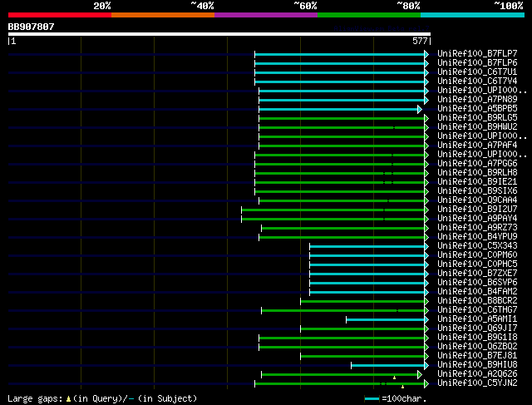Viewport: 532px width, 405px height.
Task: Click the UniRef100_C0PHC5 text
Action: (477, 264)
